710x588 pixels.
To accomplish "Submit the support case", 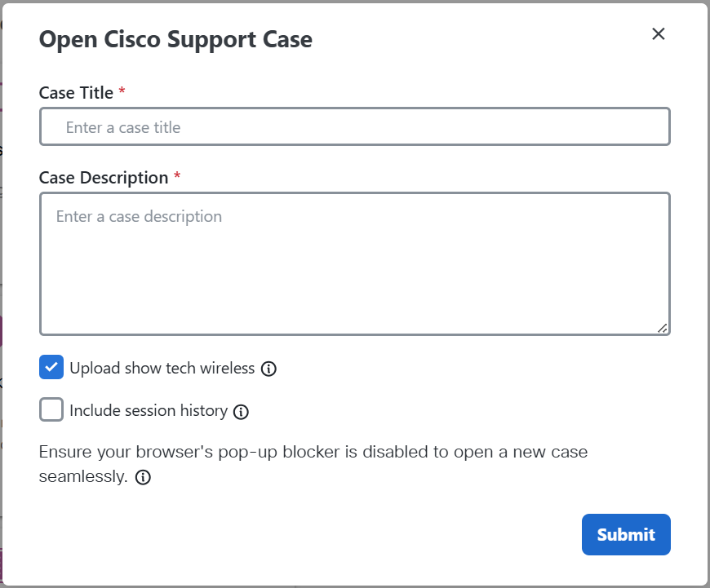I will [626, 535].
